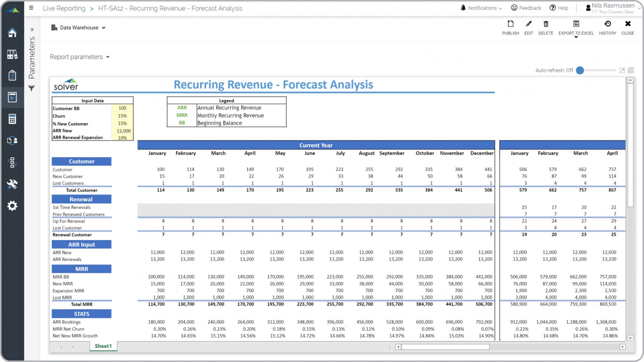Select the Sheet1 tab

point(103,346)
